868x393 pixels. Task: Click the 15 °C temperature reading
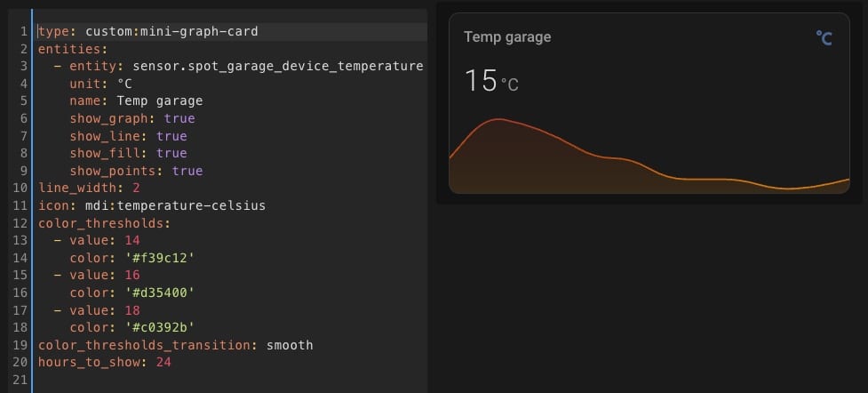(x=491, y=81)
